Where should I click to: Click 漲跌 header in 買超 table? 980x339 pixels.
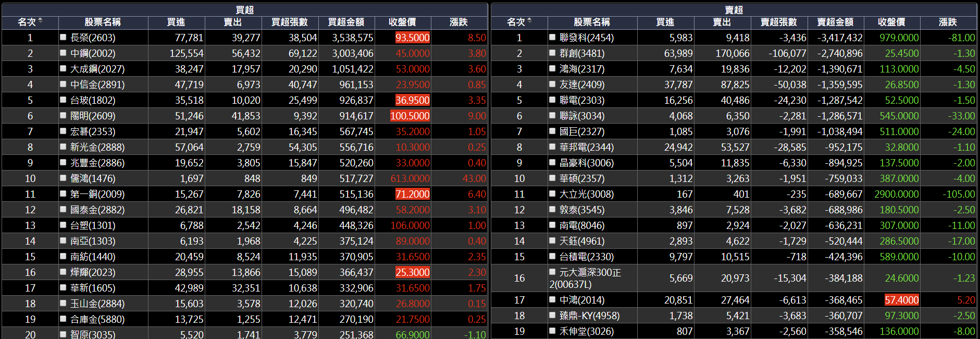click(x=458, y=22)
